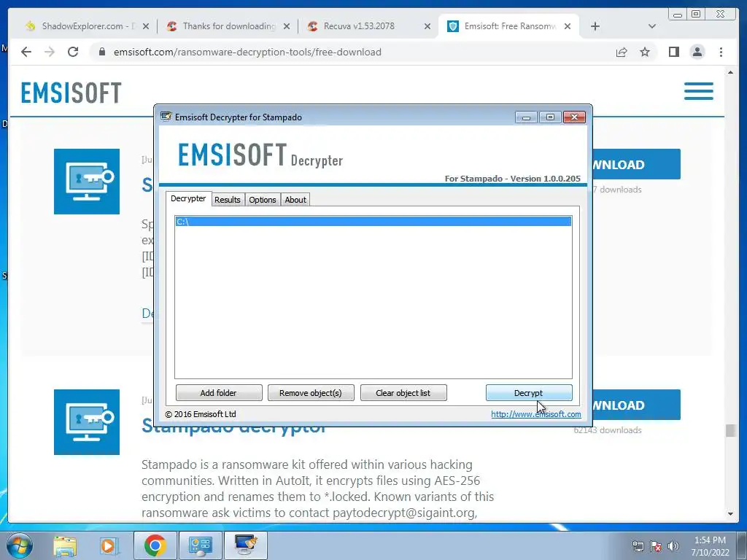The height and width of the screenshot is (560, 747).
Task: Open Chrome profile avatar
Action: click(x=697, y=52)
